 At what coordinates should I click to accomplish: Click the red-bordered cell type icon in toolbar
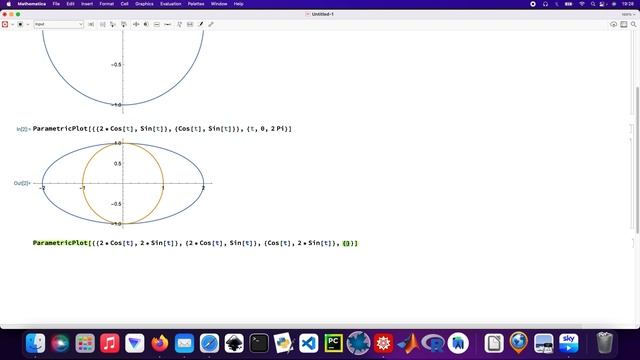[x=5, y=24]
